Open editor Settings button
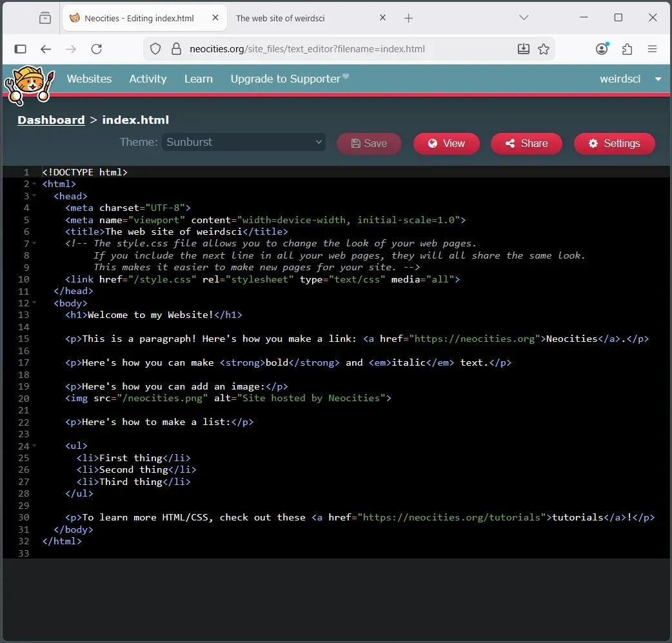This screenshot has width=672, height=643. pos(614,143)
